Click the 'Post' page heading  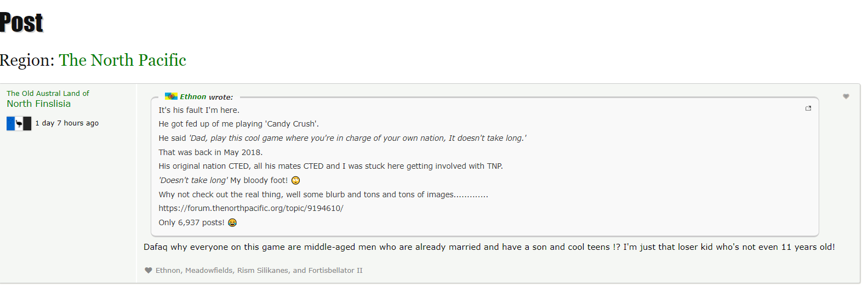coord(21,22)
